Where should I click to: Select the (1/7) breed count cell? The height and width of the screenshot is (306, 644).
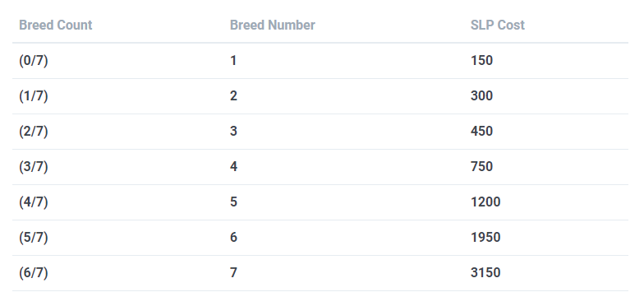(33, 96)
